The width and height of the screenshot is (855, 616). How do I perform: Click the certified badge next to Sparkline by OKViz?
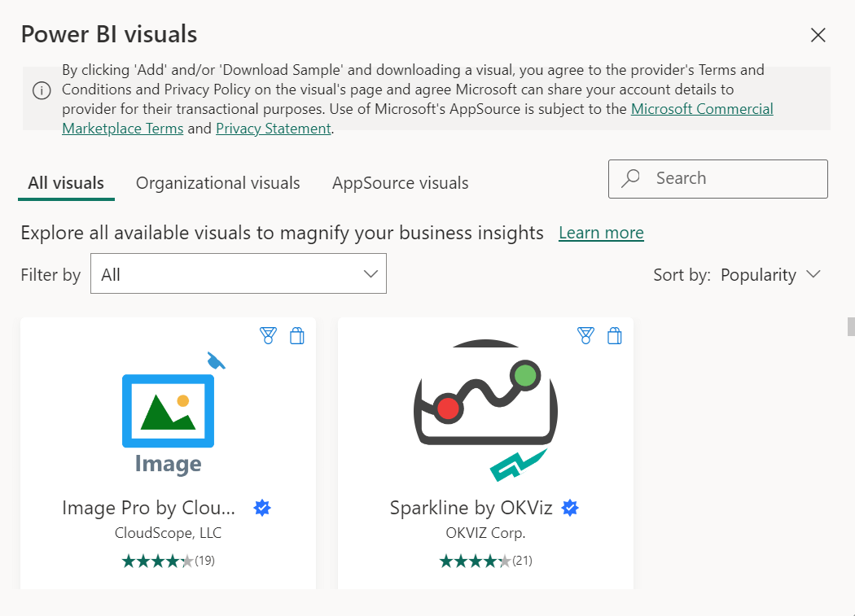tap(570, 508)
